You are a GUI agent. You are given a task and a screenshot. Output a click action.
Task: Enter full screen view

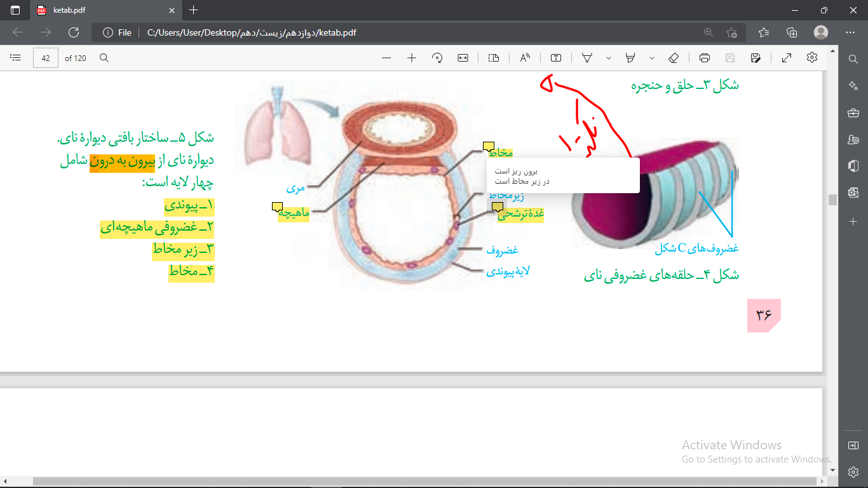[787, 58]
